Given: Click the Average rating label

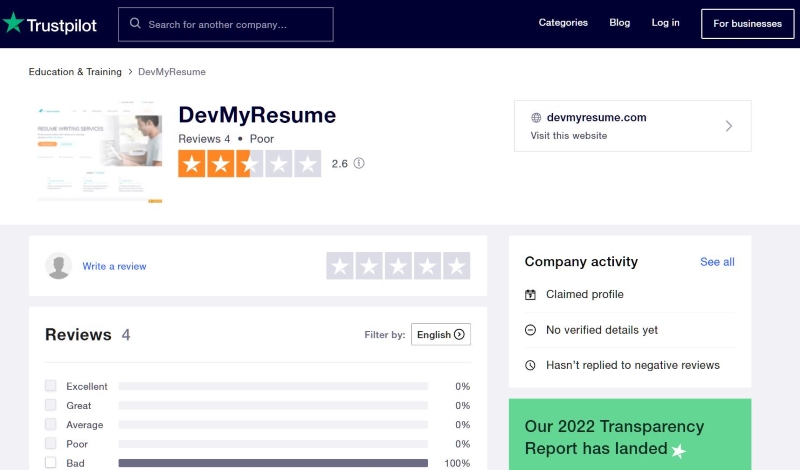Looking at the screenshot, I should point(85,425).
